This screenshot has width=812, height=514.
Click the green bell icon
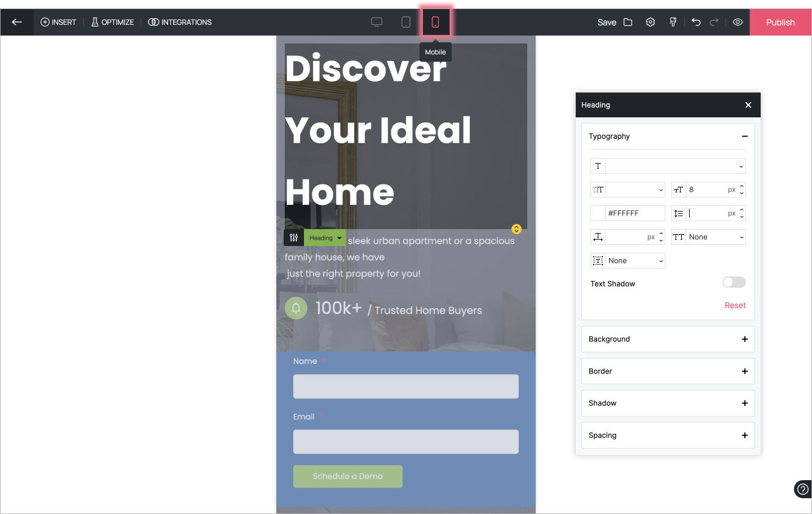[x=296, y=308]
